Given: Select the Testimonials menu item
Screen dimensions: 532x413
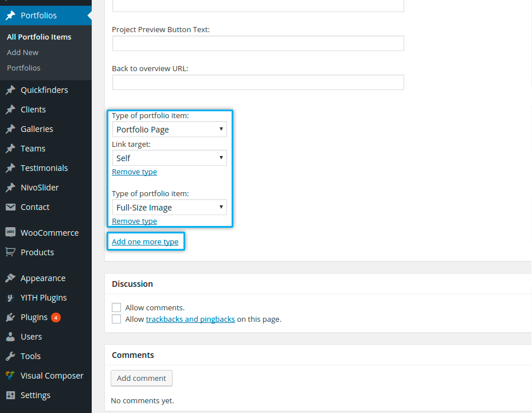Looking at the screenshot, I should click(44, 168).
